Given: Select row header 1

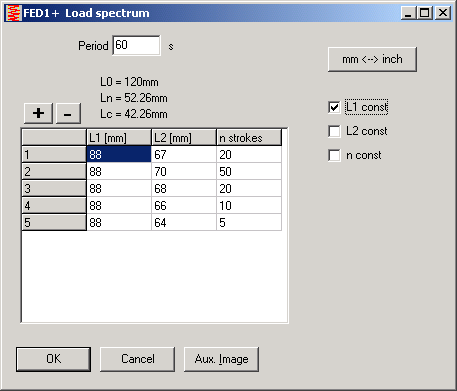Looking at the screenshot, I should (x=54, y=154).
